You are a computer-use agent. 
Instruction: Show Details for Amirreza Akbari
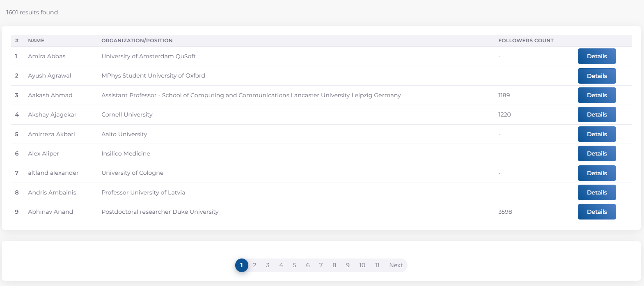click(596, 134)
